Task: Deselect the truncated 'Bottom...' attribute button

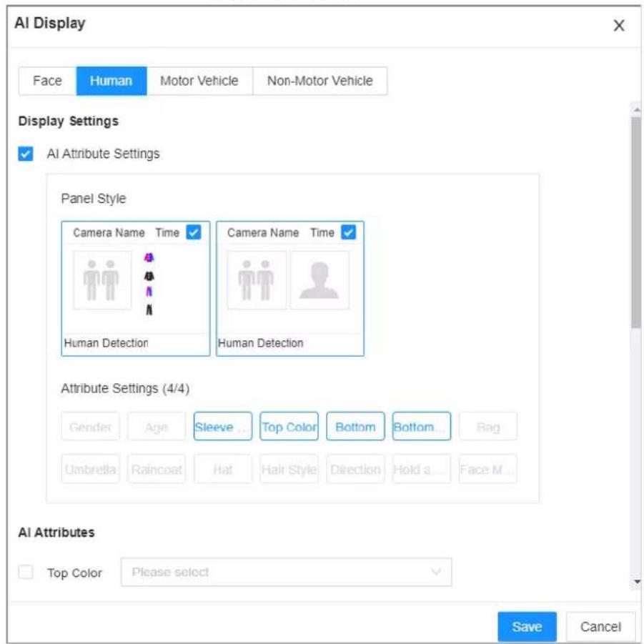Action: [422, 426]
